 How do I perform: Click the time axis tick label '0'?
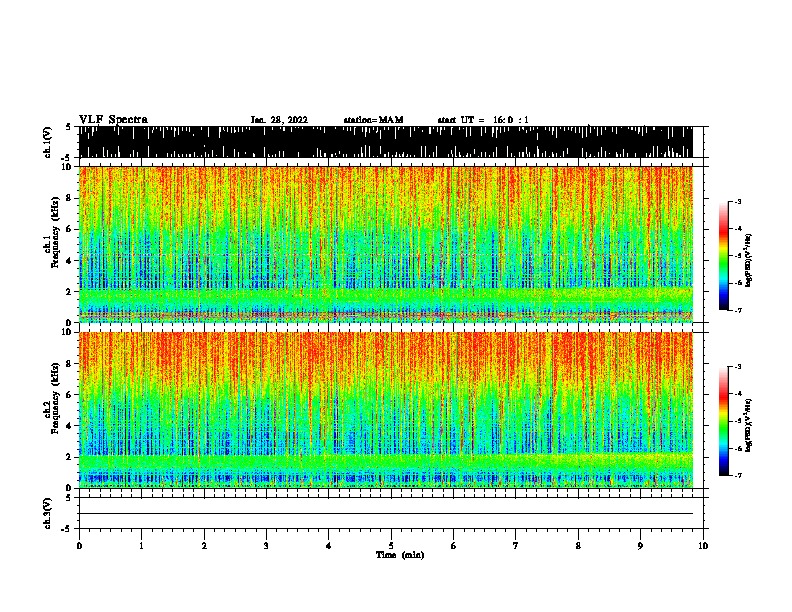(x=79, y=546)
